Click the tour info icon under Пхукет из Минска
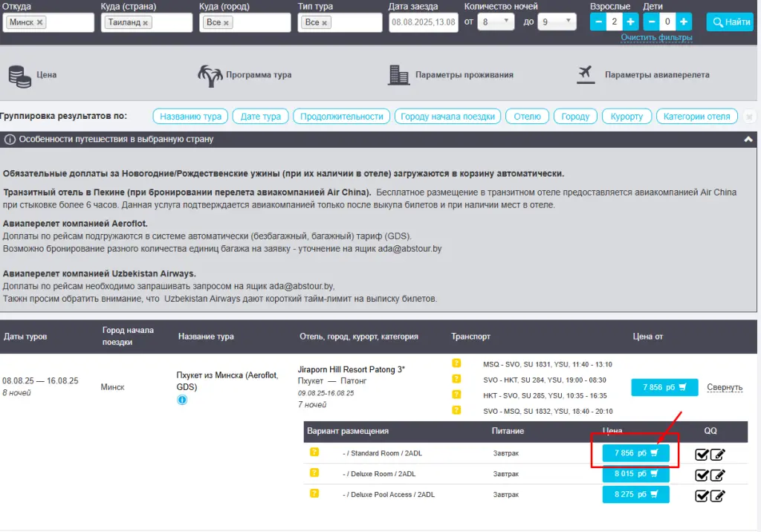Image resolution: width=761 pixels, height=532 pixels. click(182, 400)
